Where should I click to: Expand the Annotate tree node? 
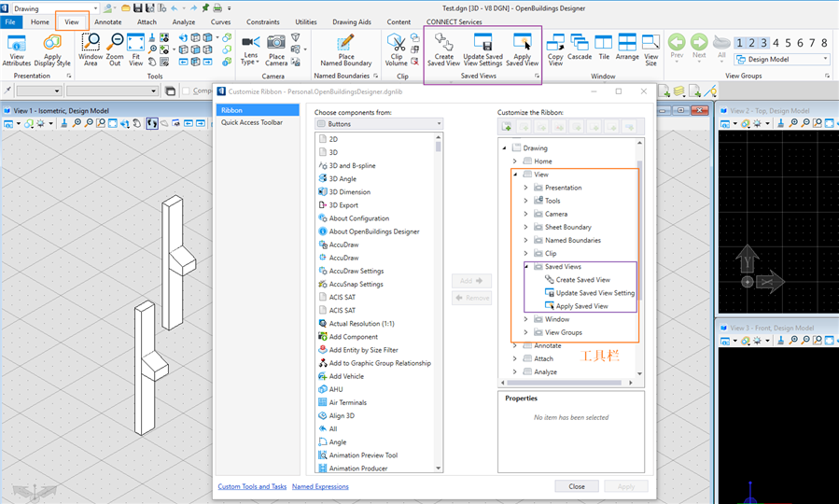point(515,345)
